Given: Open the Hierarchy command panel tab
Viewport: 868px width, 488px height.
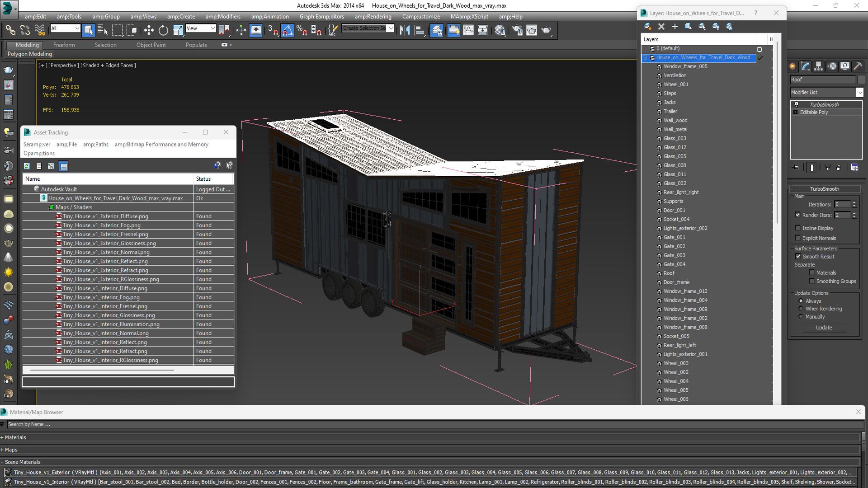Looking at the screenshot, I should point(819,66).
